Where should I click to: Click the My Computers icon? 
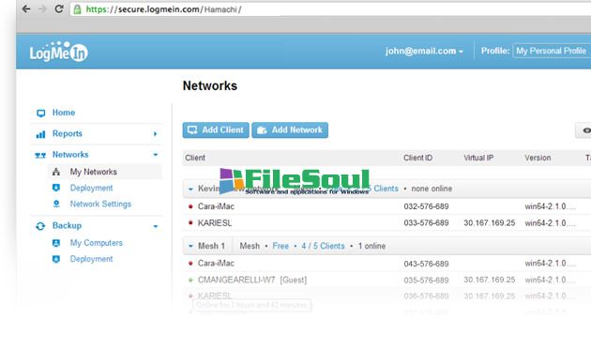pos(56,243)
